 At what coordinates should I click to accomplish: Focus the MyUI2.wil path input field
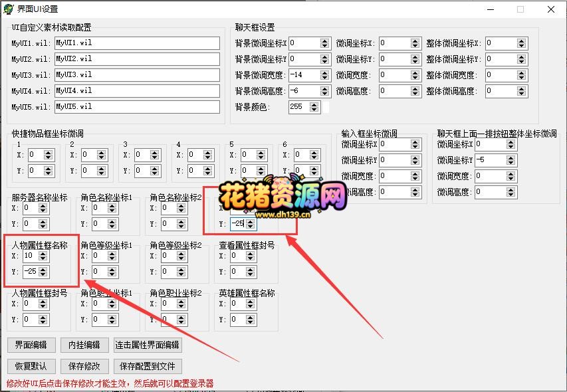tap(137, 59)
